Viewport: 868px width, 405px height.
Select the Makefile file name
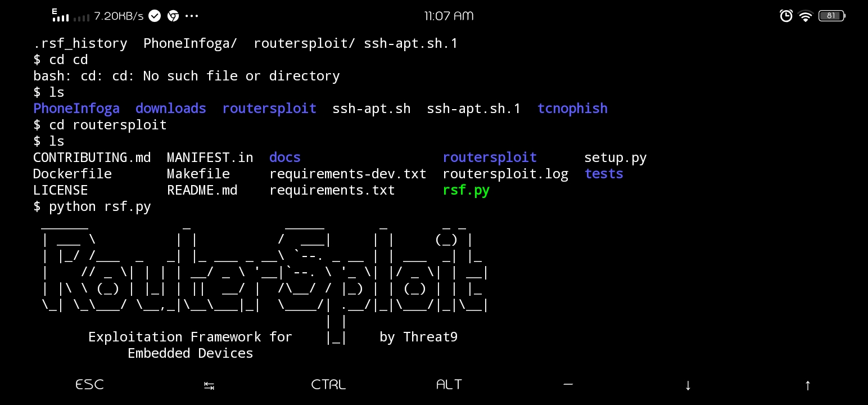(198, 174)
